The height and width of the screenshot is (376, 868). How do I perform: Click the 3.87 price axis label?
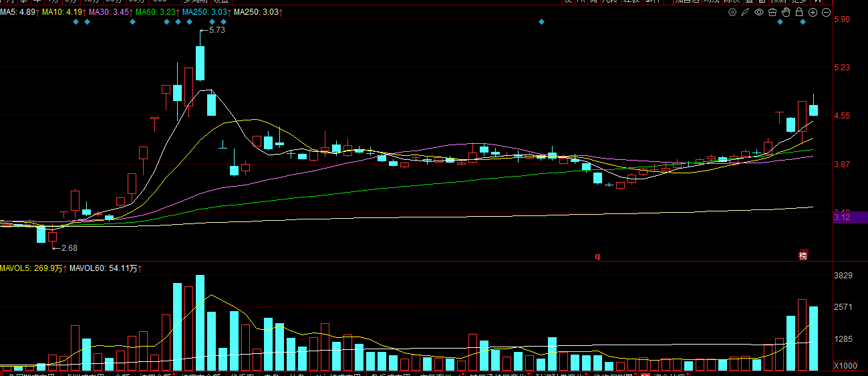pos(841,164)
